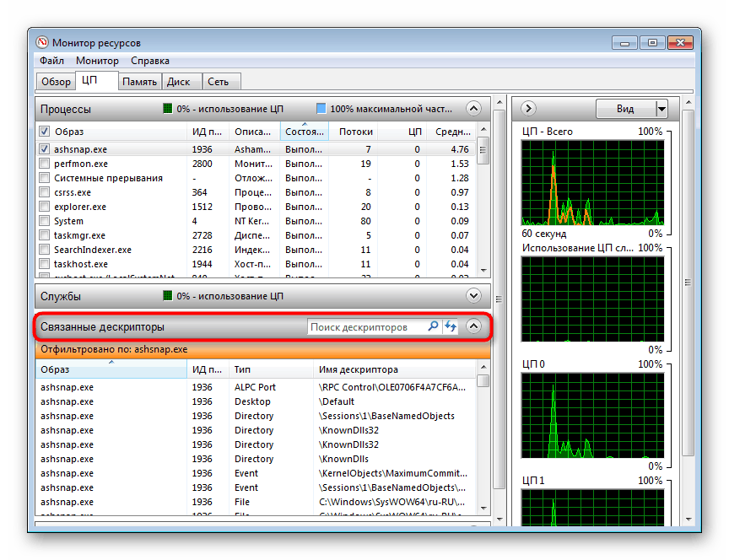The height and width of the screenshot is (560, 729).
Task: Open the Вид dropdown arrow
Action: [662, 108]
